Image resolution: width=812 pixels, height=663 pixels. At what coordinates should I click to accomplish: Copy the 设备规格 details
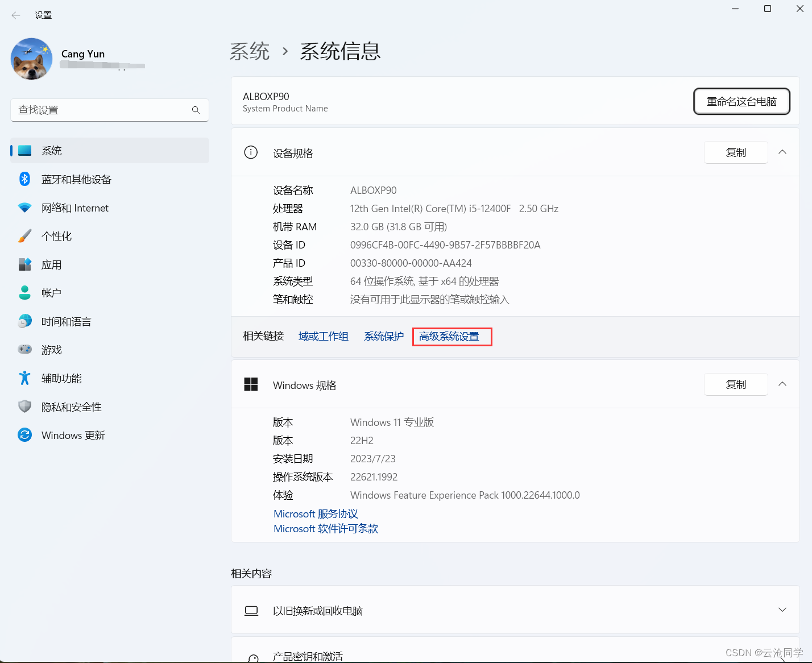[736, 152]
